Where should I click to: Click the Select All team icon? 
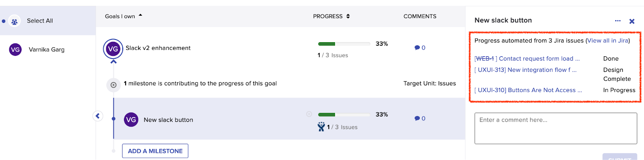pyautogui.click(x=14, y=21)
